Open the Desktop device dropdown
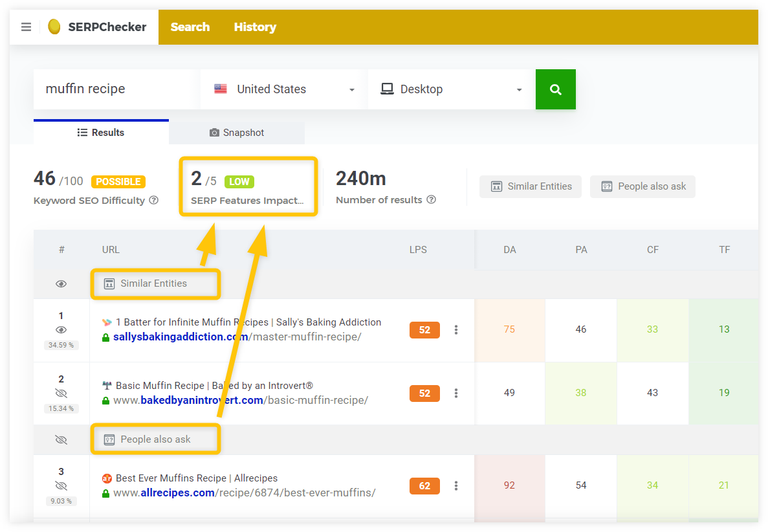Screen dimensions: 768x532 pyautogui.click(x=451, y=89)
